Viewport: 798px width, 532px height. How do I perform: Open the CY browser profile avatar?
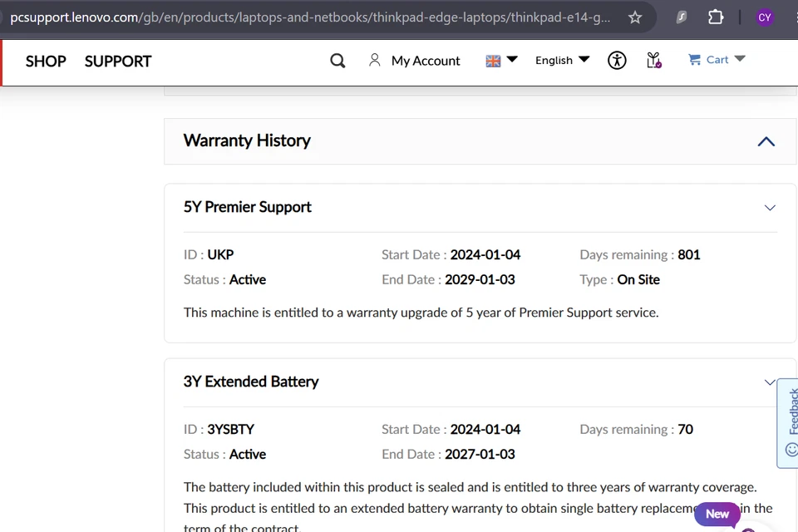(x=765, y=17)
